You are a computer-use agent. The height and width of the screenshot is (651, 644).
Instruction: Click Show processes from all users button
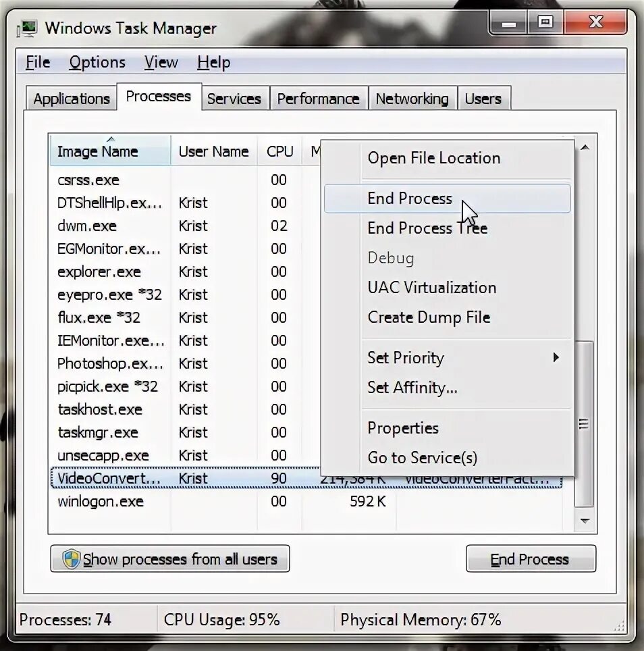click(170, 559)
